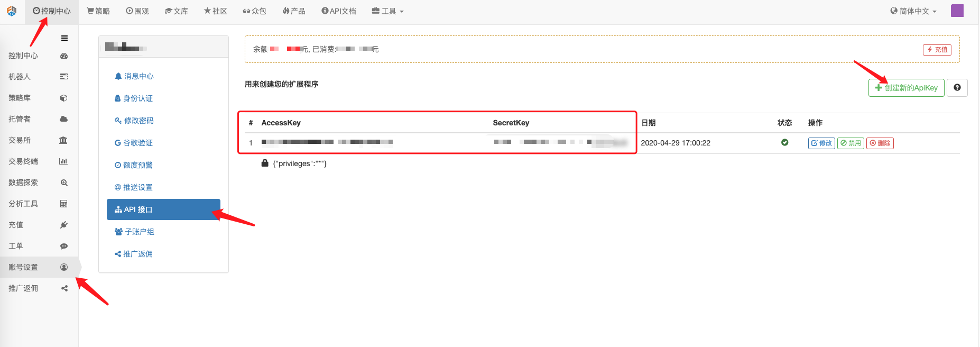Open the 策略 top navigation item

pyautogui.click(x=98, y=11)
